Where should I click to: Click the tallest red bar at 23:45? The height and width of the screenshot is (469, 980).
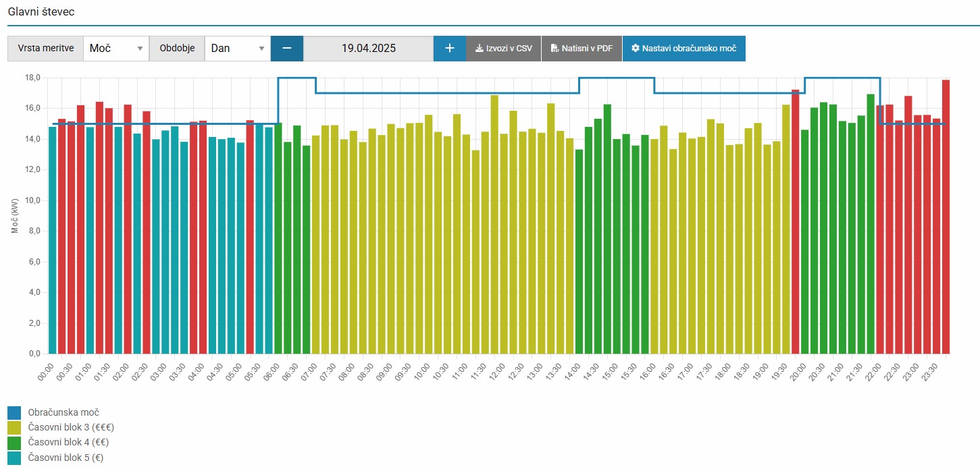(x=946, y=216)
